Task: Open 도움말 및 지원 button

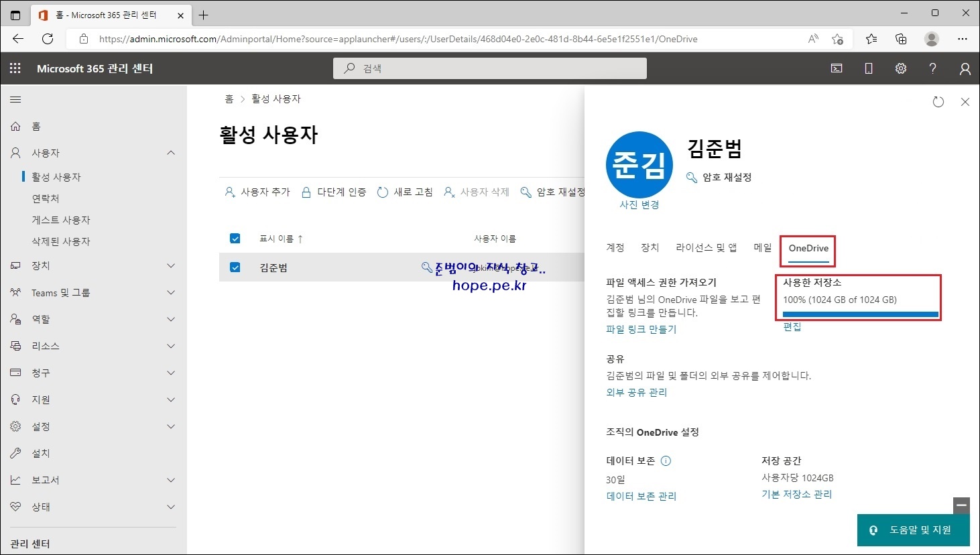Action: coord(913,530)
